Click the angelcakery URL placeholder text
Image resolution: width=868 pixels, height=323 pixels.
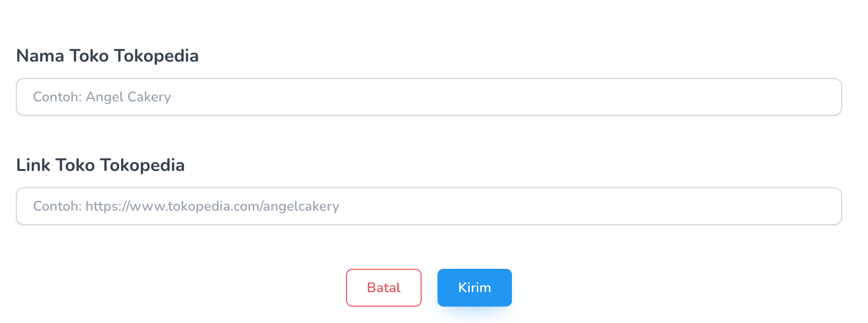pos(186,206)
